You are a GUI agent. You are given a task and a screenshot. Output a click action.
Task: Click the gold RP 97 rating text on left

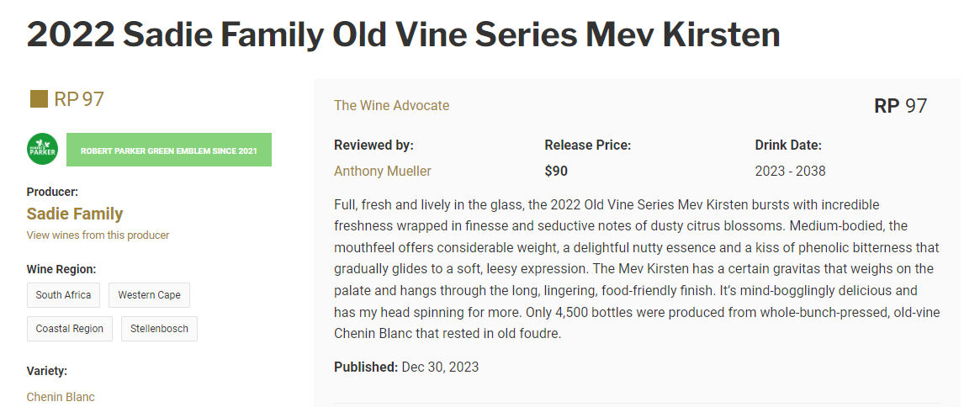pyautogui.click(x=79, y=99)
